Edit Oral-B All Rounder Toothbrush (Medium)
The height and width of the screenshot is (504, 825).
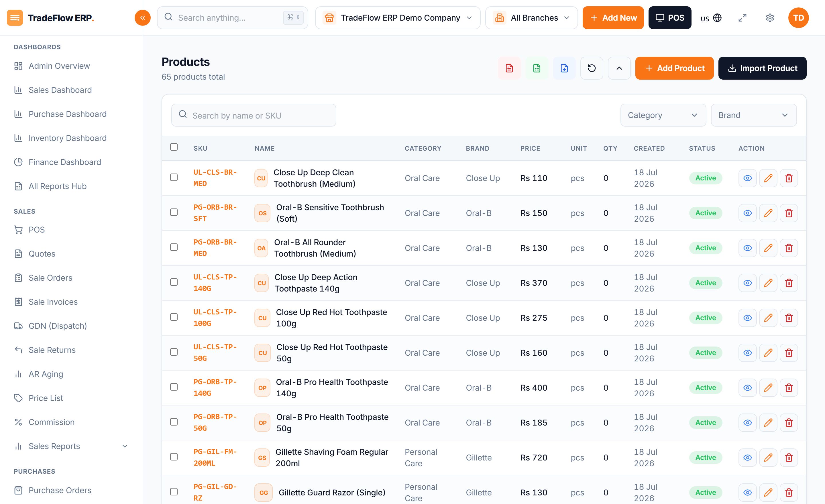(x=768, y=248)
